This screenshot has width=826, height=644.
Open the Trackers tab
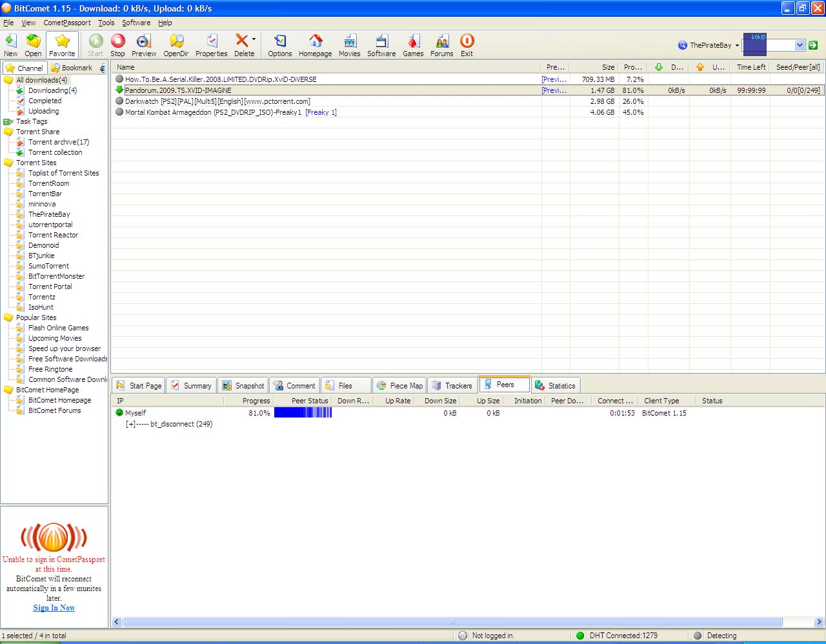point(451,385)
